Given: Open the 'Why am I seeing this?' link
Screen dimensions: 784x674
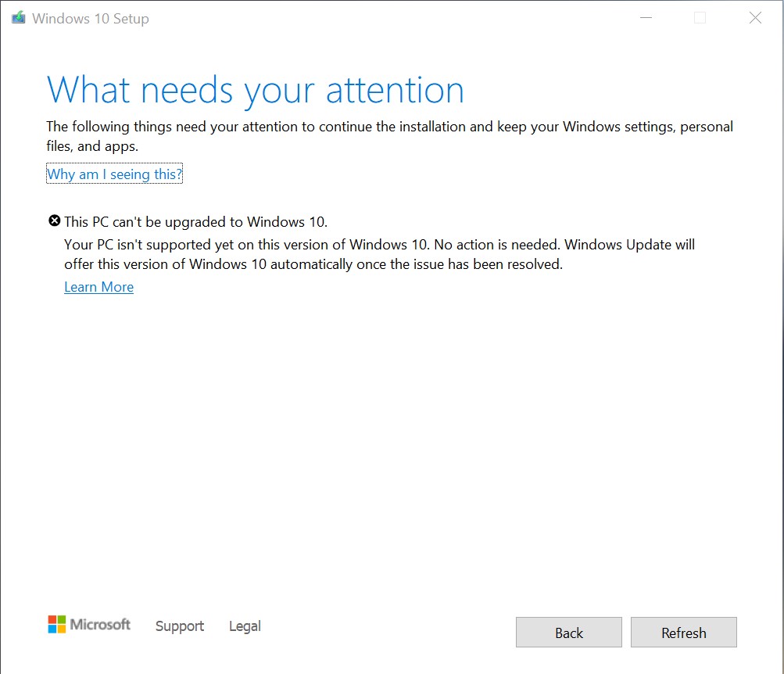Looking at the screenshot, I should pyautogui.click(x=114, y=174).
